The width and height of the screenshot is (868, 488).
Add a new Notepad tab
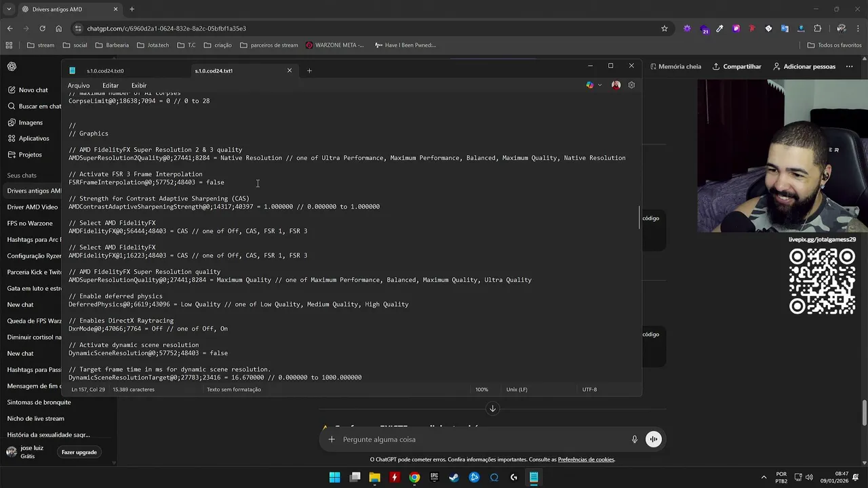309,70
